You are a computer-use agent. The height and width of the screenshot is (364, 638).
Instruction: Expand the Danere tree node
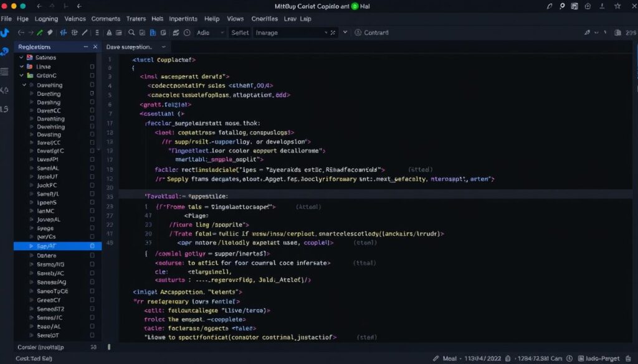[31, 255]
